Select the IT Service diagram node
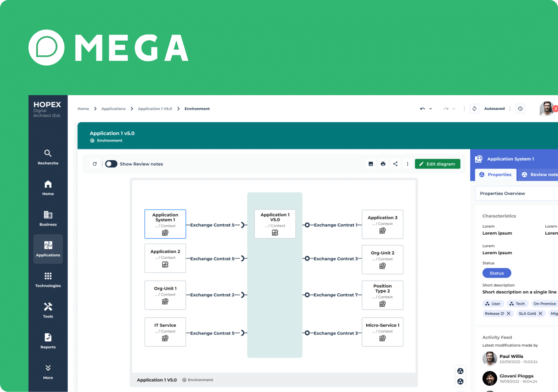 click(165, 332)
